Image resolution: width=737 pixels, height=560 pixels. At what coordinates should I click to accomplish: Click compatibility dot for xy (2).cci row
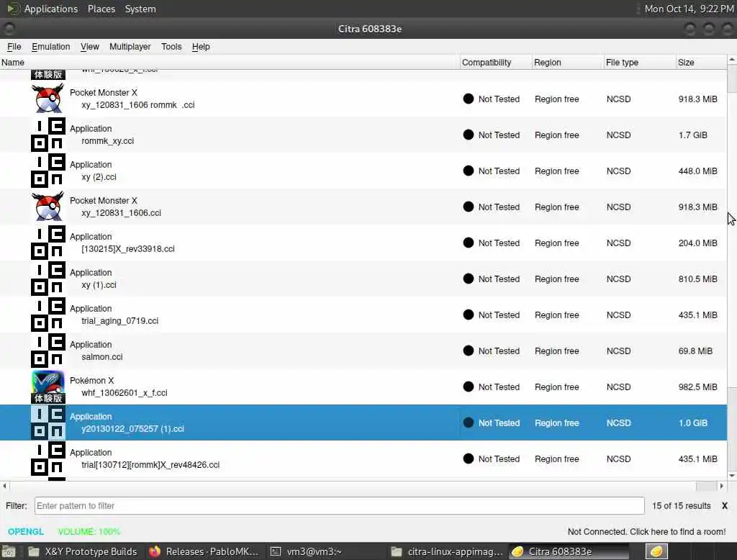coord(468,171)
